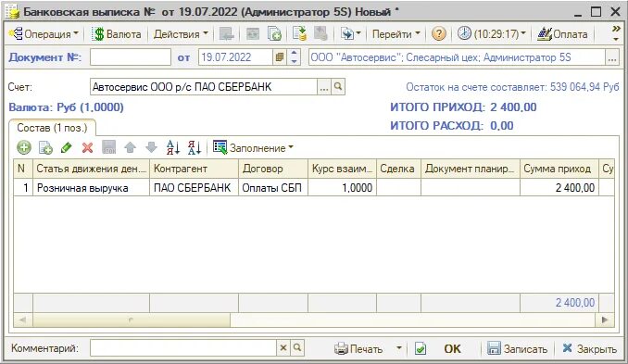Open the Операция dropdown menu
The width and height of the screenshot is (628, 364).
(44, 34)
